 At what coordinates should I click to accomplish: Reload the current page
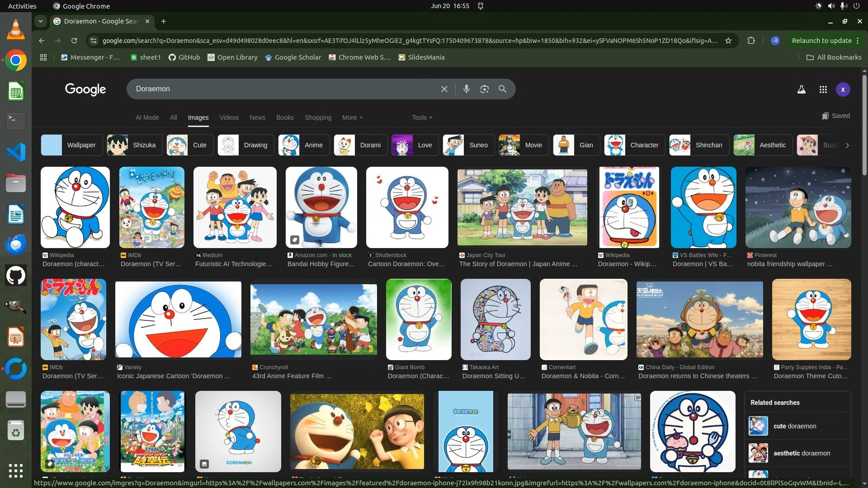pos(74,41)
